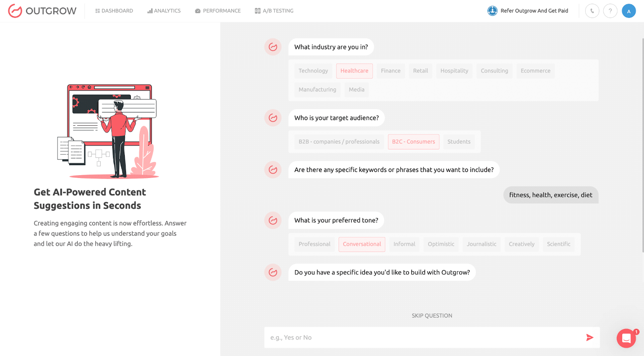Open the user avatar account menu
The width and height of the screenshot is (644, 356).
point(628,11)
